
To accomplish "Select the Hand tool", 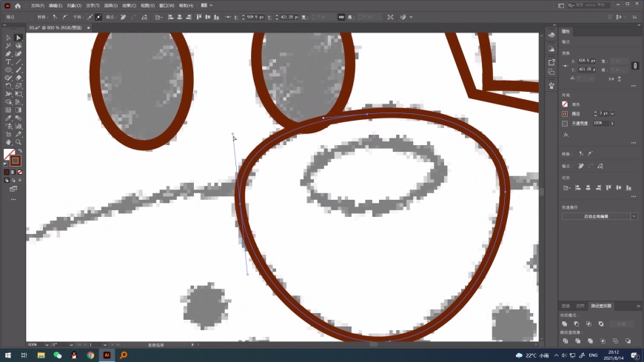I will [x=8, y=142].
